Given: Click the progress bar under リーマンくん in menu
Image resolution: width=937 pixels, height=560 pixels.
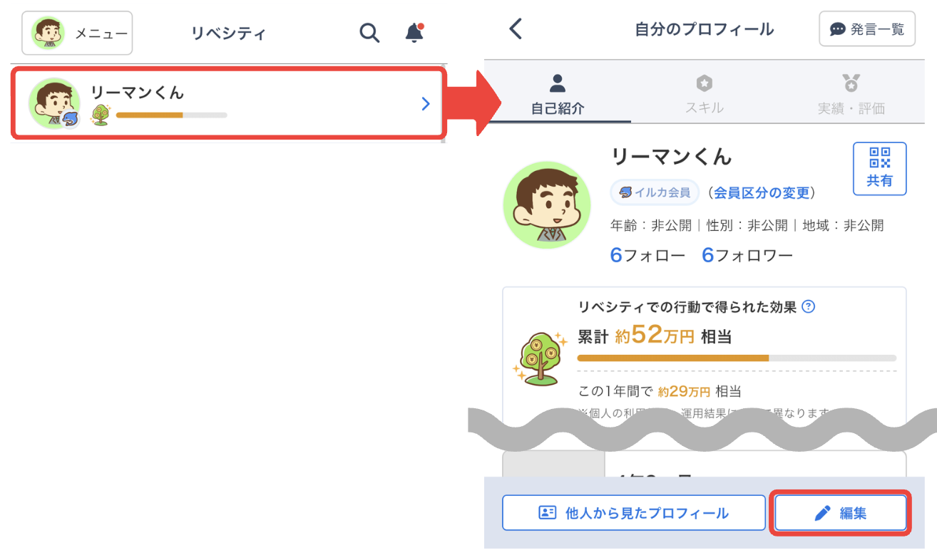Looking at the screenshot, I should [x=171, y=115].
